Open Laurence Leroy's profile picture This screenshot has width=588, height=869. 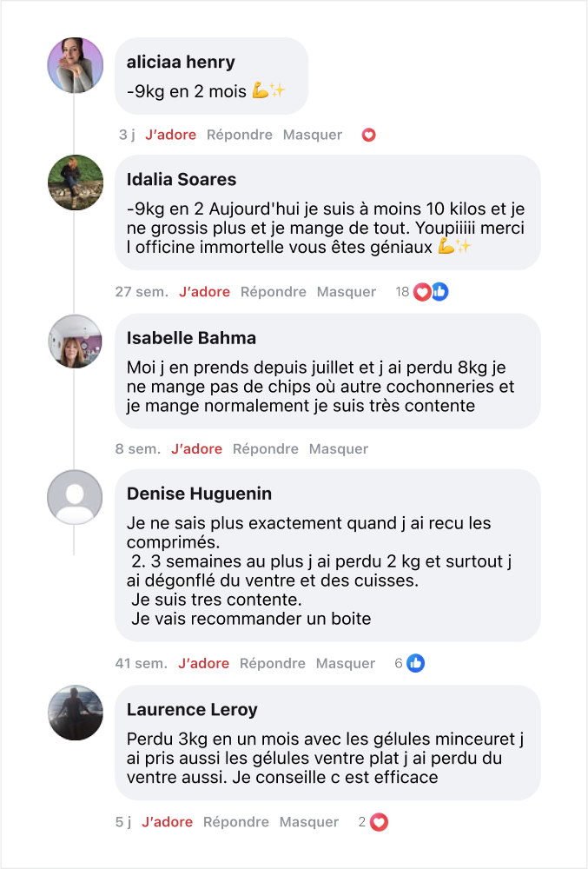[75, 713]
